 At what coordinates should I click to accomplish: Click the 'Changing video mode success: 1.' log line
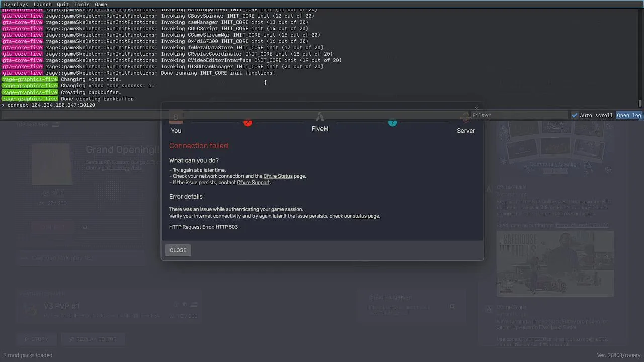[108, 86]
